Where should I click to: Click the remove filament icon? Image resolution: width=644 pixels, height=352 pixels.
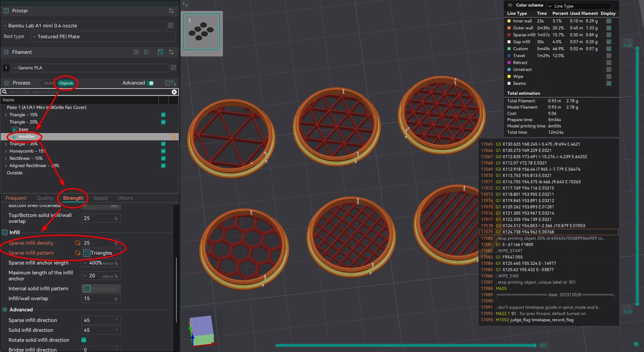coord(147,52)
